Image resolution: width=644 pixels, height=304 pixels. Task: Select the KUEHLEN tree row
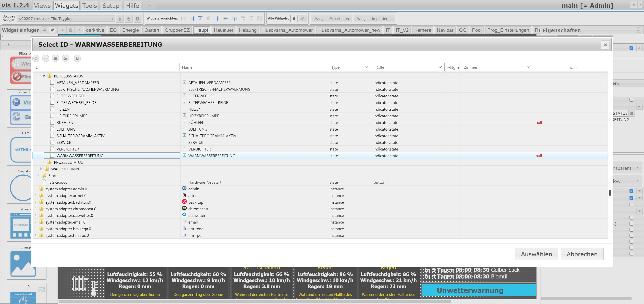[65, 123]
